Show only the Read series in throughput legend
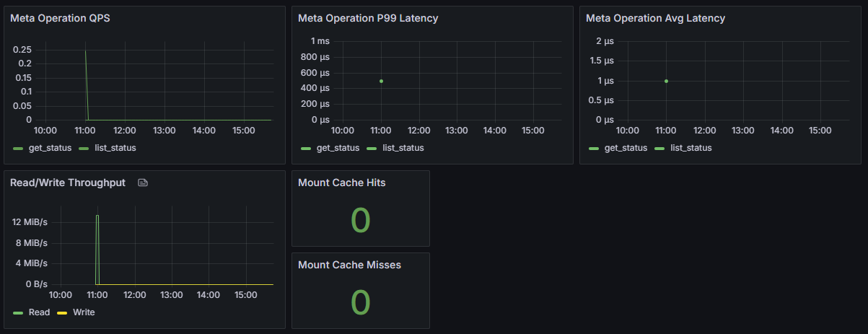This screenshot has width=868, height=334. [x=39, y=312]
